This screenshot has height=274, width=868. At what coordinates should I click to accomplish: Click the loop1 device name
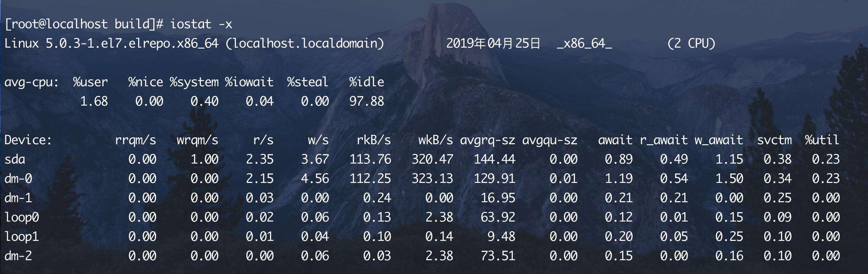(22, 237)
